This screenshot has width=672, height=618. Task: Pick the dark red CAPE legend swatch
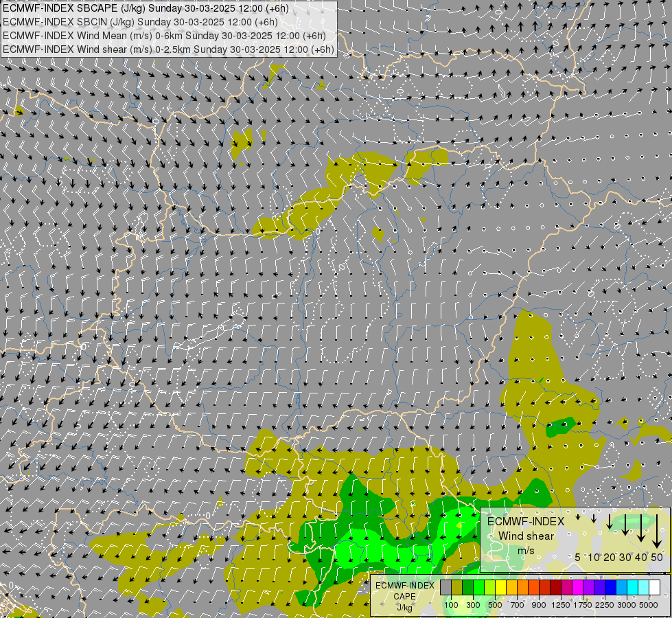556,588
